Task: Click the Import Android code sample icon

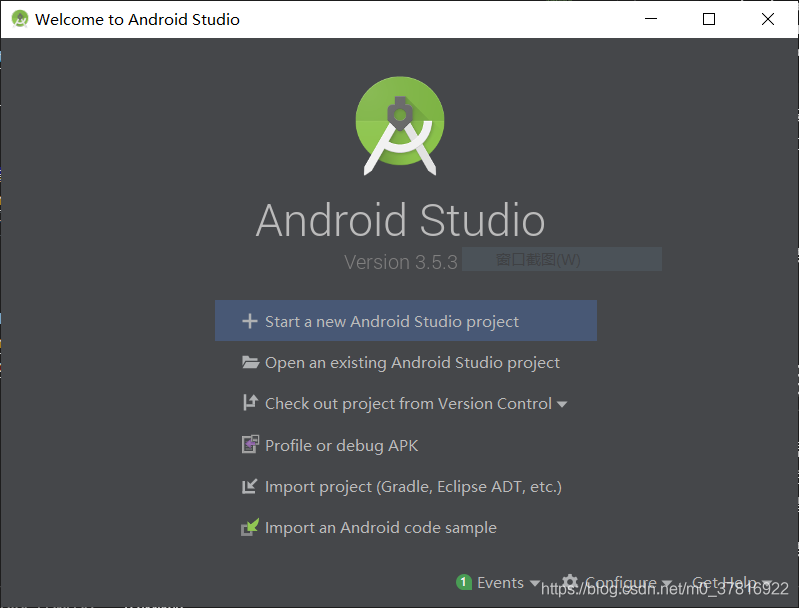Action: coord(250,527)
